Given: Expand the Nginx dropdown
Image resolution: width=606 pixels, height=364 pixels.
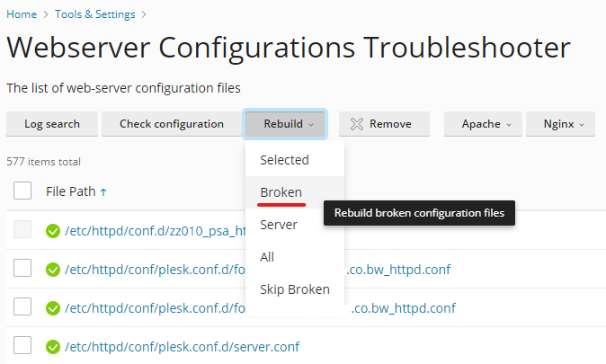Looking at the screenshot, I should [x=565, y=124].
